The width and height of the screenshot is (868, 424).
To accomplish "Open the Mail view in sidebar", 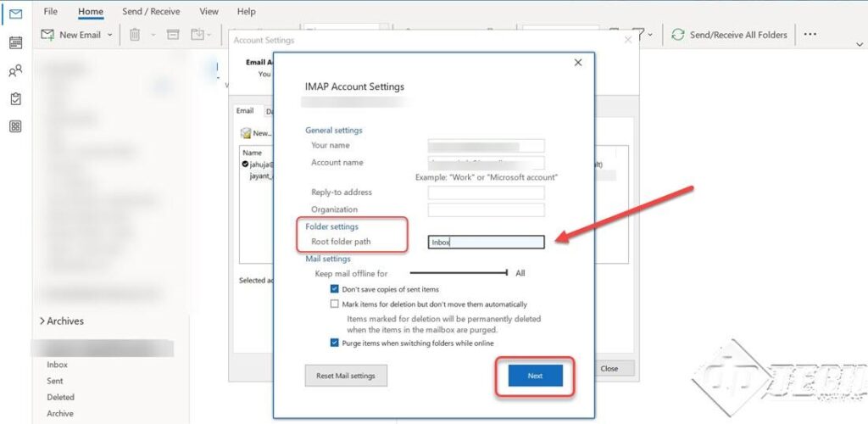I will tap(15, 14).
